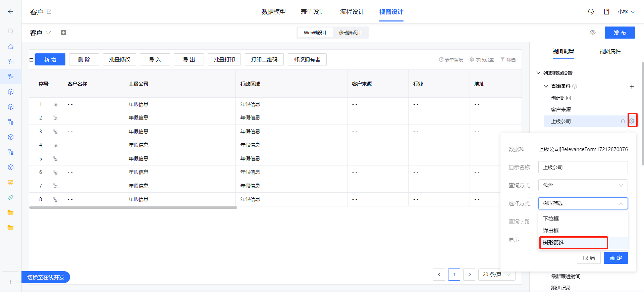Image resolution: width=644 pixels, height=292 pixels.
Task: Open 表单留痕 in the toolbar
Action: click(x=451, y=60)
